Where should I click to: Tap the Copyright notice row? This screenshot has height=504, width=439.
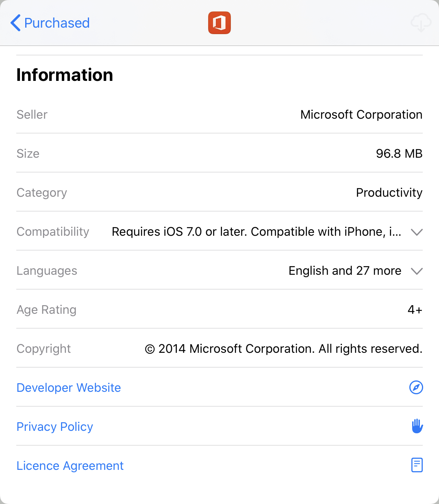coord(219,348)
